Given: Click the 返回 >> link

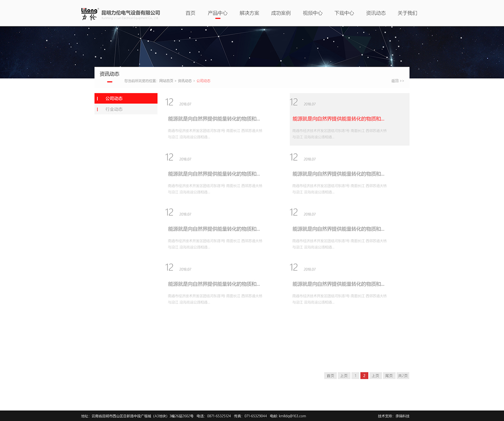Looking at the screenshot, I should (x=397, y=81).
